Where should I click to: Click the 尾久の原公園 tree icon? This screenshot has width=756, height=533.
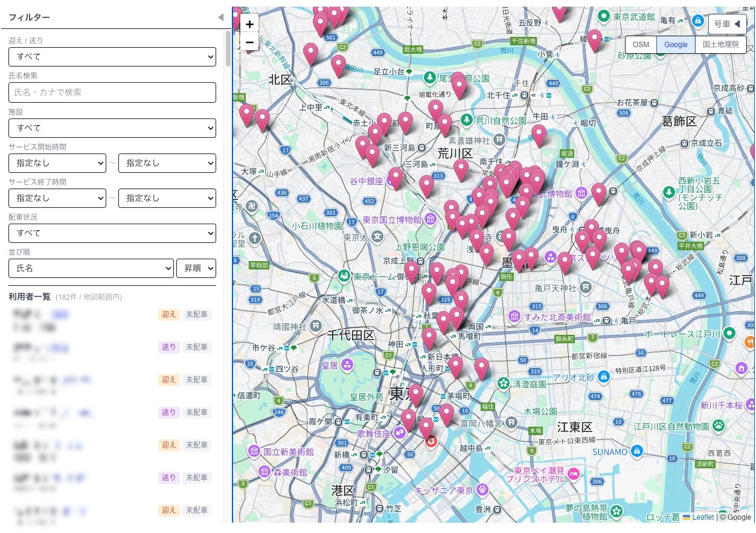tap(430, 77)
